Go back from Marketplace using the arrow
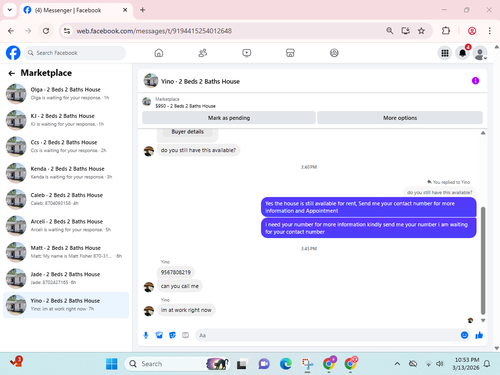Viewport: 500px width, 375px height. click(x=12, y=73)
